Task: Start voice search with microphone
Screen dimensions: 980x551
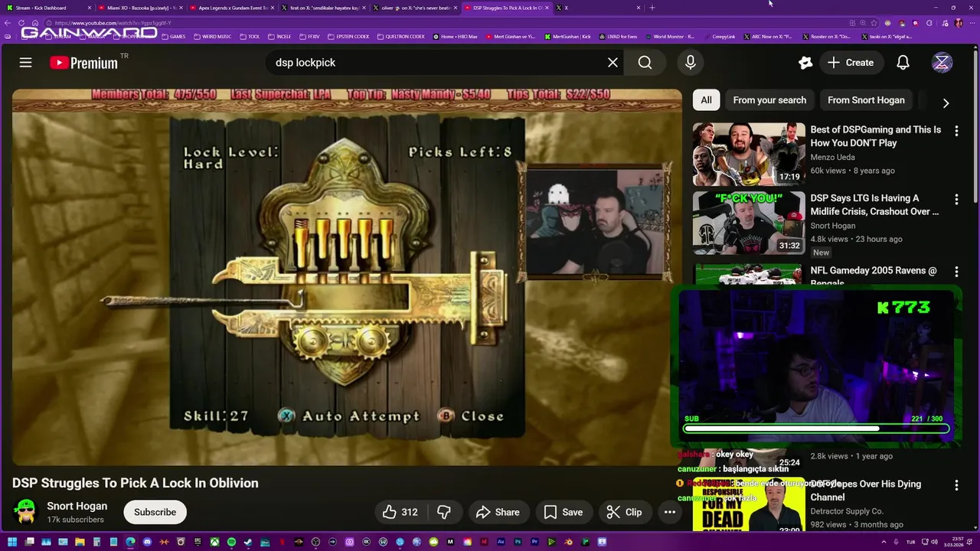Action: pos(691,63)
